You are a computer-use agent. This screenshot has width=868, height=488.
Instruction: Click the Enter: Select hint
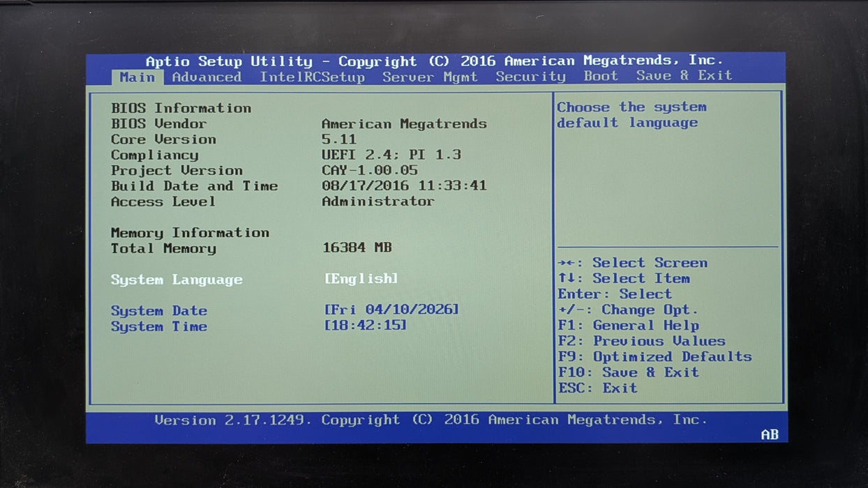point(615,293)
